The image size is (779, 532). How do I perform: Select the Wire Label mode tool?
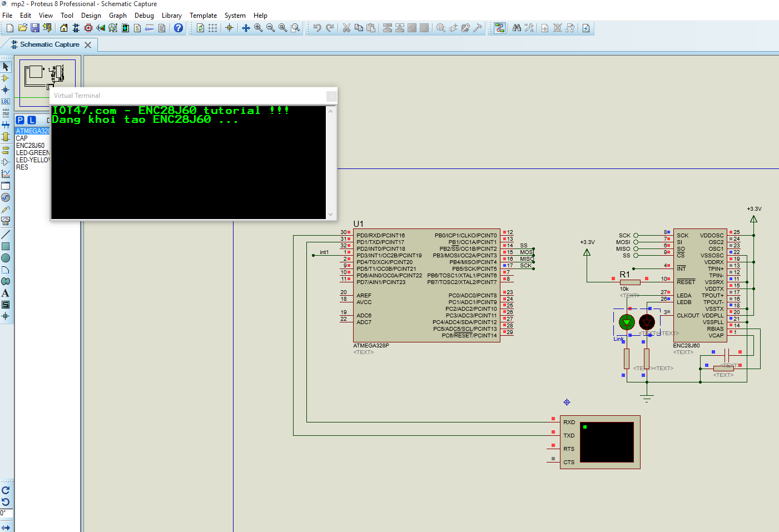coord(6,101)
